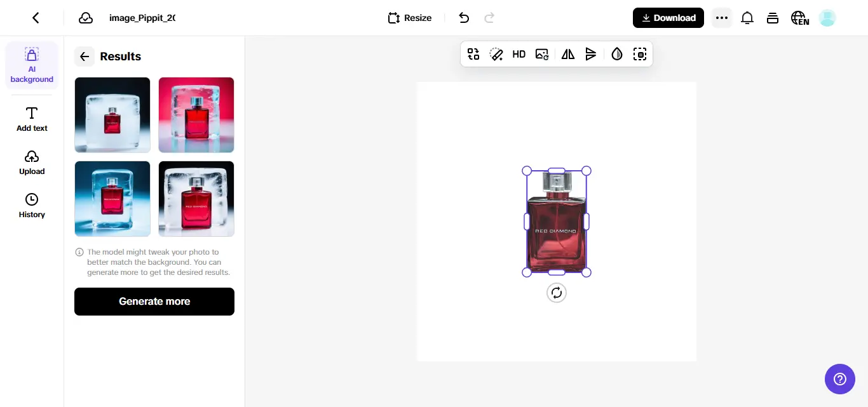This screenshot has width=868, height=407.
Task: Open the notifications bell
Action: coord(747,18)
